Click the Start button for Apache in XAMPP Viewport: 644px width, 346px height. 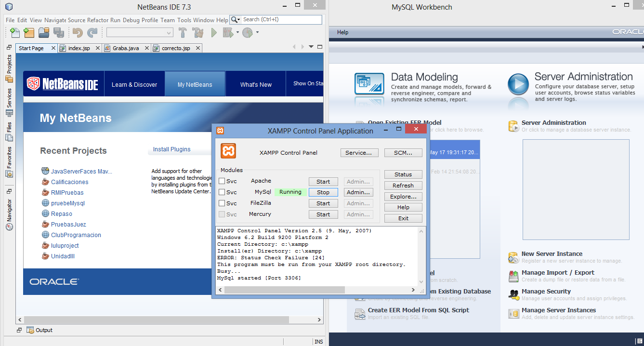point(323,182)
